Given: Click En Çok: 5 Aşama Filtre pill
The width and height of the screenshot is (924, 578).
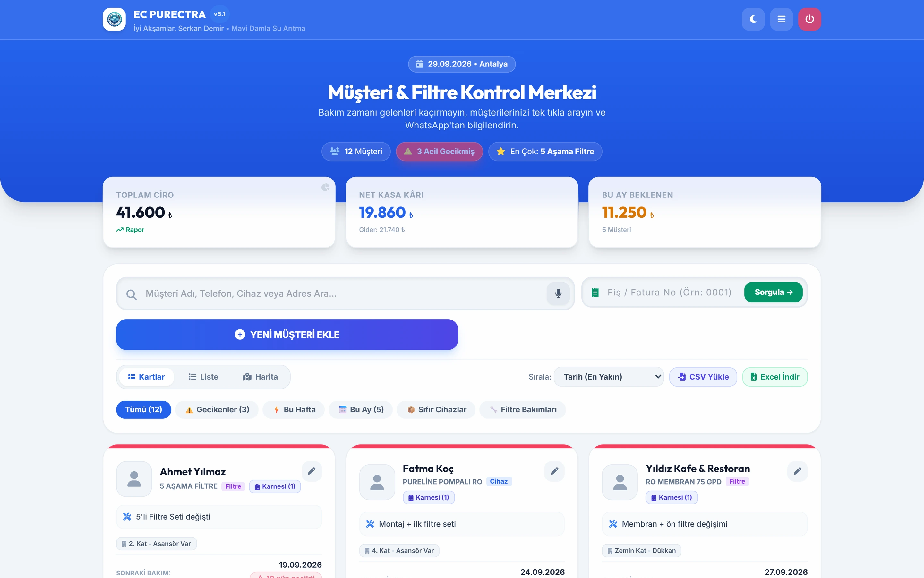Looking at the screenshot, I should [x=545, y=152].
